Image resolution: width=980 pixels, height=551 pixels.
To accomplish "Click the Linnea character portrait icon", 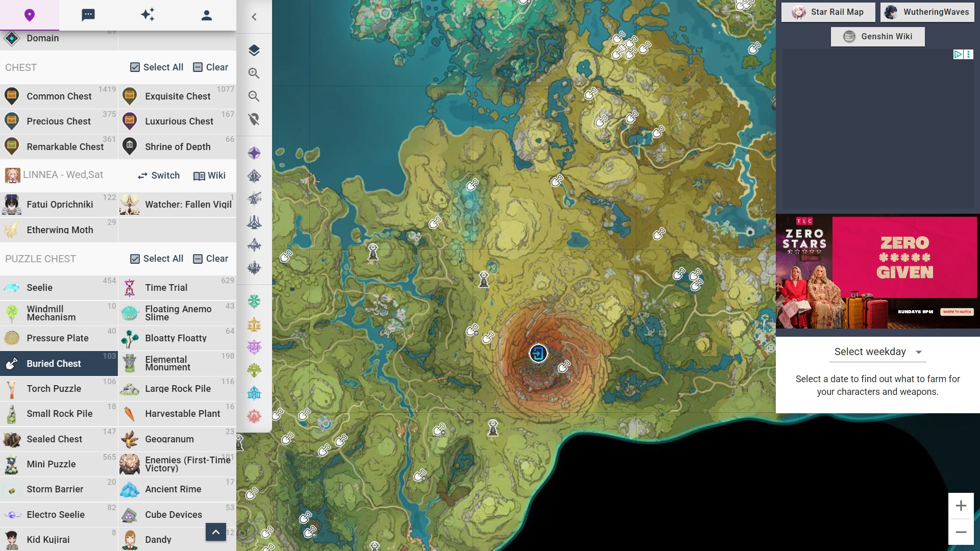I will 12,176.
